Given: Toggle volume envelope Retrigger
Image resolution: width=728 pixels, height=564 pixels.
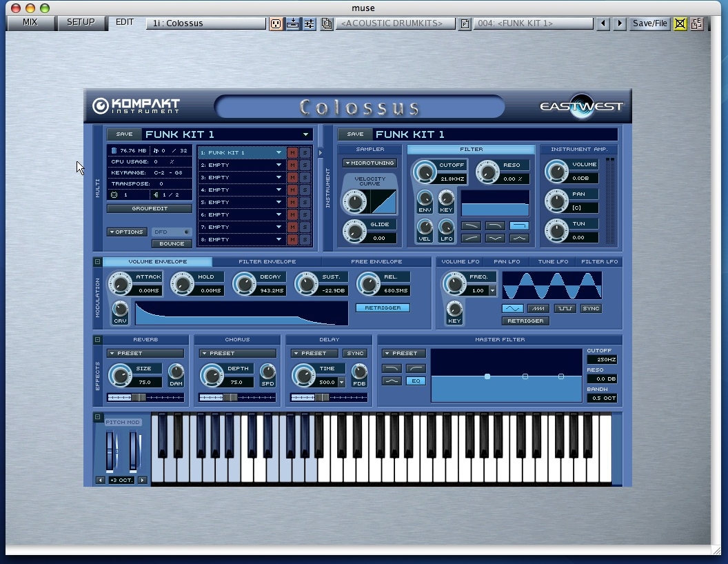Looking at the screenshot, I should 383,308.
